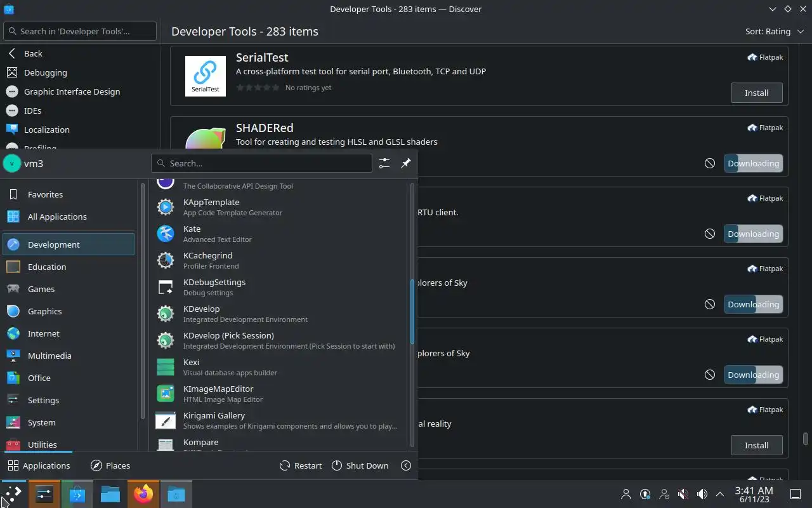Click the digital clock showing 3:41 AM
Viewport: 812px width, 508px height.
point(754,494)
